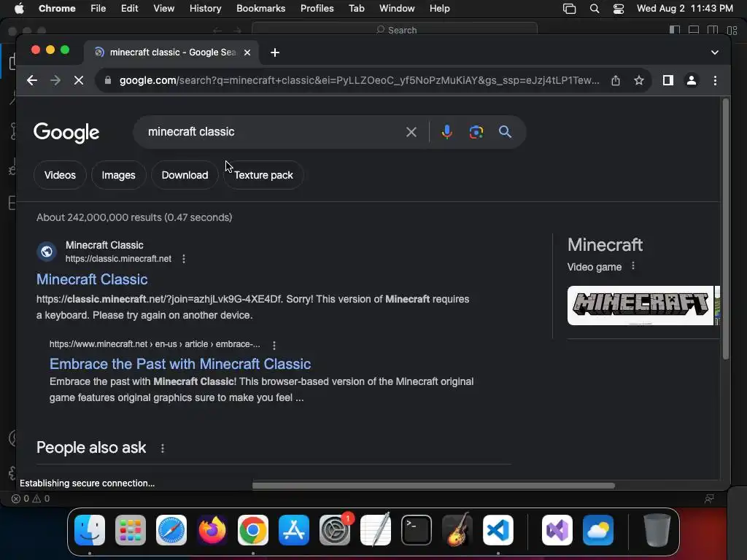Open Launchpad from the dock
Viewport: 747px width, 560px height.
tap(131, 530)
